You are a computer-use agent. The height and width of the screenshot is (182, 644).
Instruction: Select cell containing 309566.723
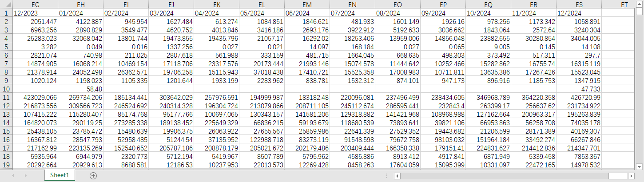click(x=80, y=106)
